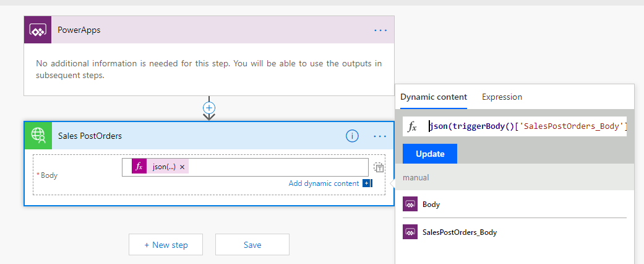Click PowerApps icon next to SalesPostOrders_Body
This screenshot has width=644, height=264.
tap(410, 232)
